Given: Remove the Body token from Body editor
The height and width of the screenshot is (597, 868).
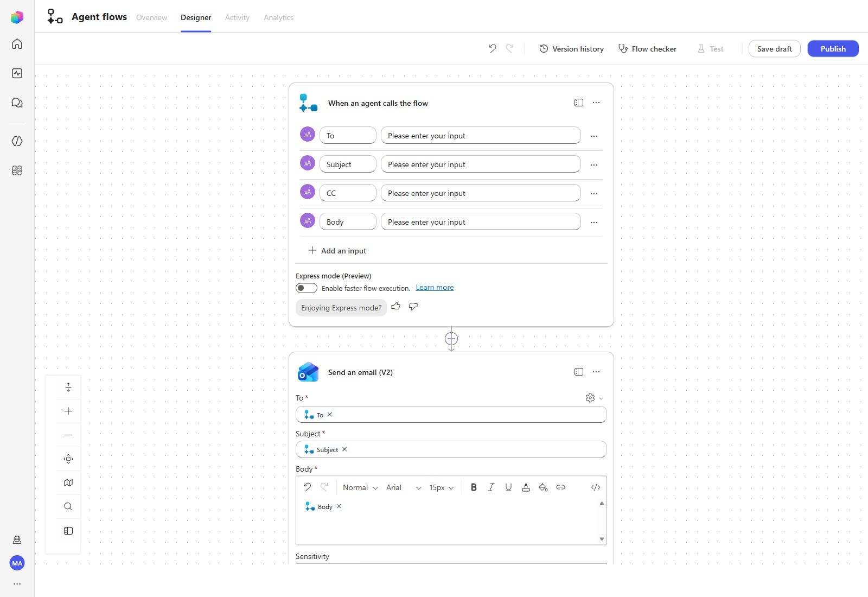Looking at the screenshot, I should (339, 506).
